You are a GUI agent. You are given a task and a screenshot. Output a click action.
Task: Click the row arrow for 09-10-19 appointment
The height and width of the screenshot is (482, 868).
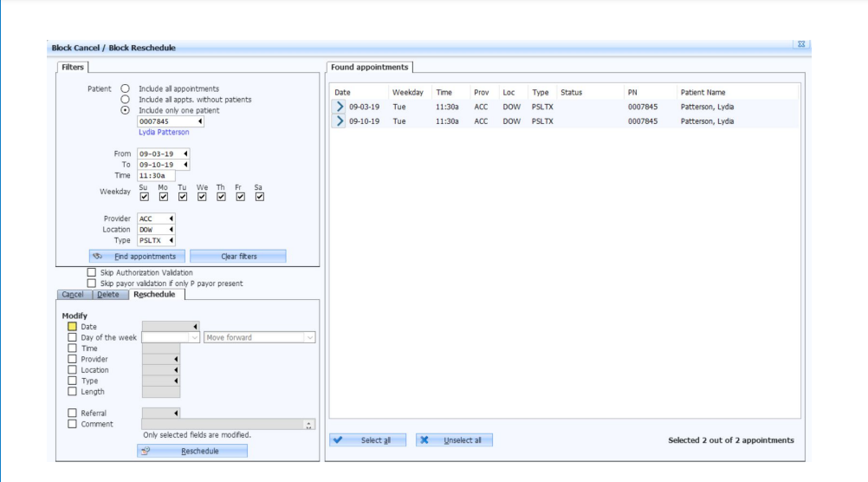340,121
